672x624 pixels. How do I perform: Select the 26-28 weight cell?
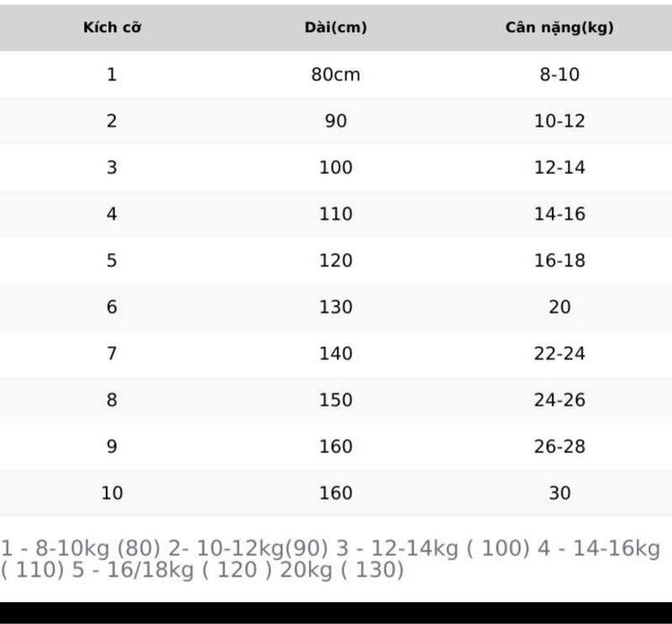click(559, 446)
